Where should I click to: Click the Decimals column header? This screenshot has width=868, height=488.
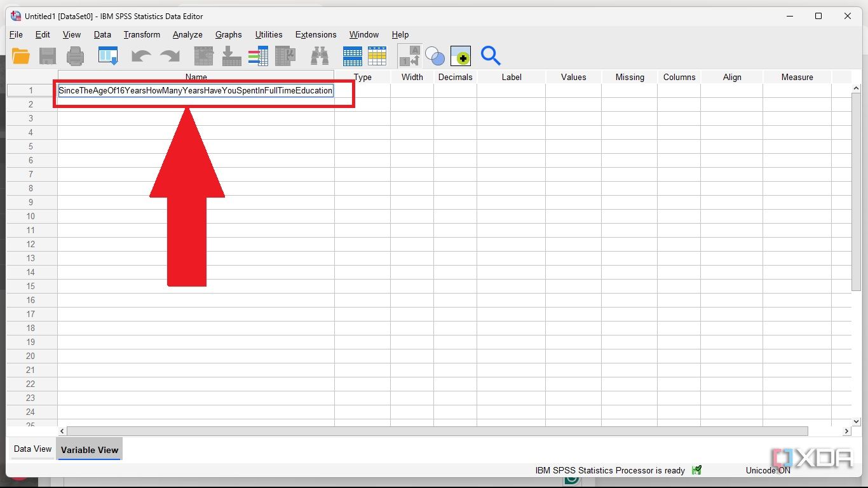coord(455,77)
